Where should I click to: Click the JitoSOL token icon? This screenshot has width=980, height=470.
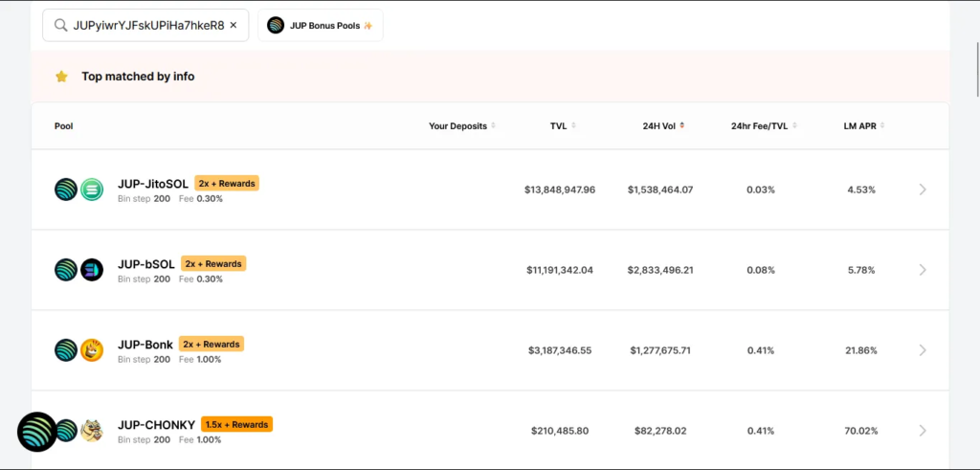(x=92, y=190)
